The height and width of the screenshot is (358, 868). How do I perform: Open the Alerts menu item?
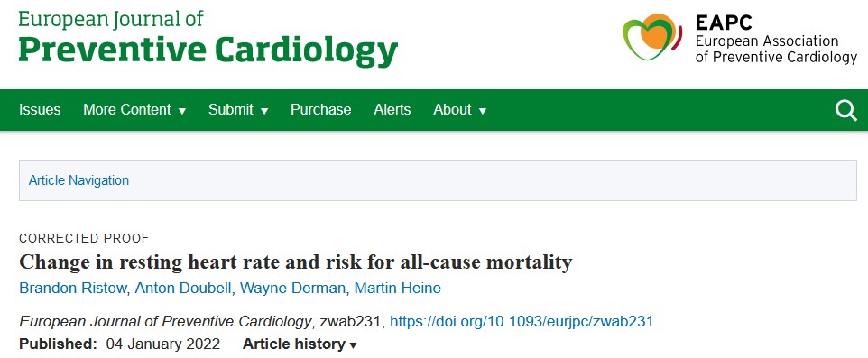pos(392,109)
